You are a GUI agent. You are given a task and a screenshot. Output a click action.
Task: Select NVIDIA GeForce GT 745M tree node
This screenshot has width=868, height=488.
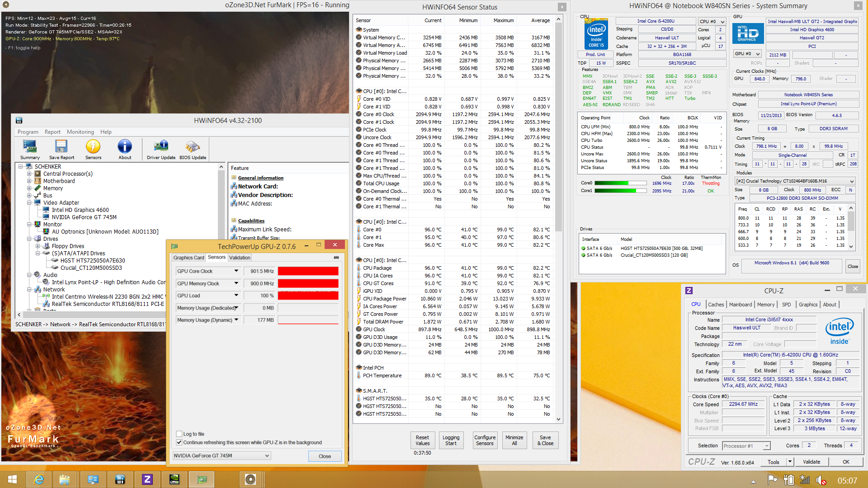pyautogui.click(x=84, y=217)
